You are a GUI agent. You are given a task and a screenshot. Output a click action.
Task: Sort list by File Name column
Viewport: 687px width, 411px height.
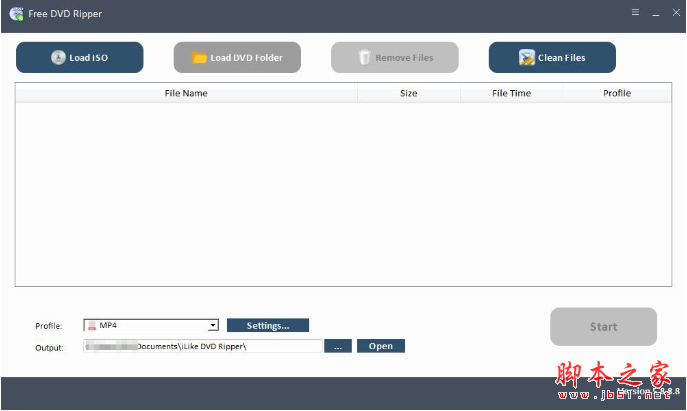[x=186, y=93]
